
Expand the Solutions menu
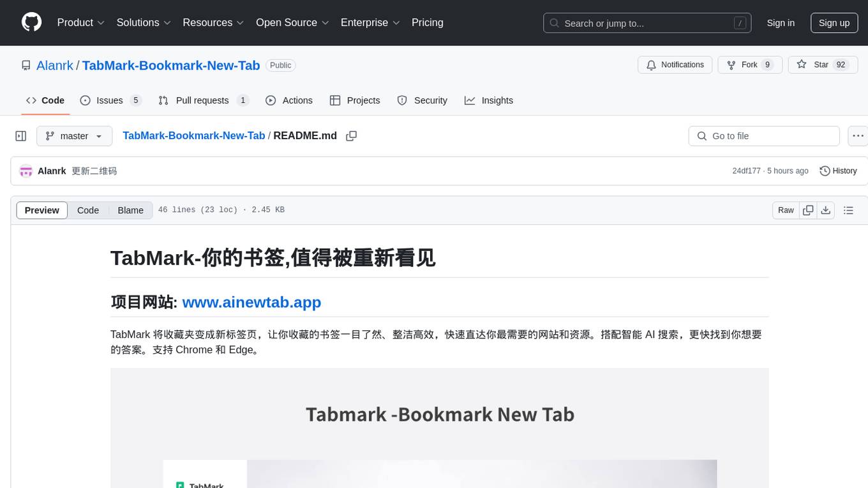point(144,22)
